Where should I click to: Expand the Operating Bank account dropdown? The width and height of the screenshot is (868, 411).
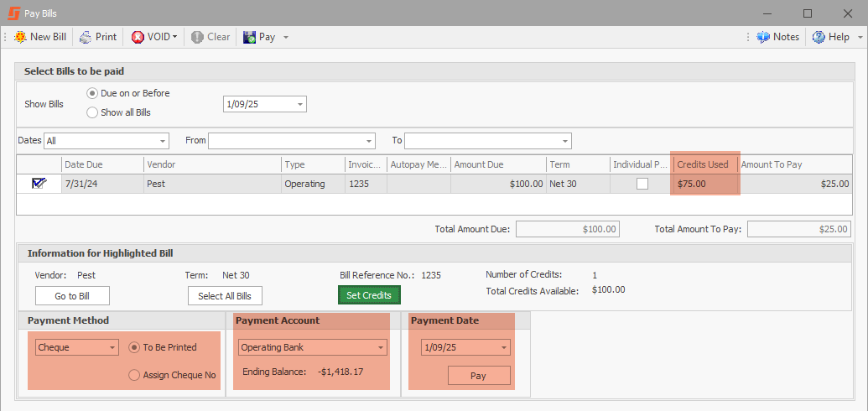pos(381,347)
